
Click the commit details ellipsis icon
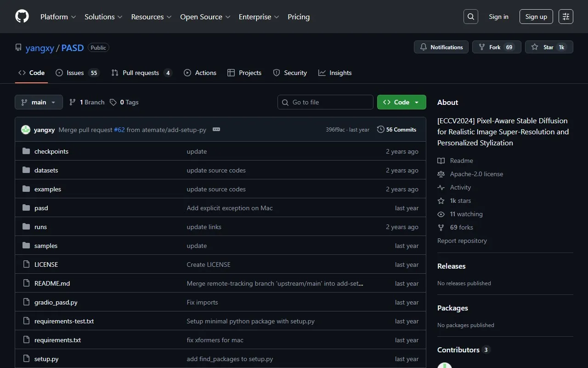click(216, 130)
